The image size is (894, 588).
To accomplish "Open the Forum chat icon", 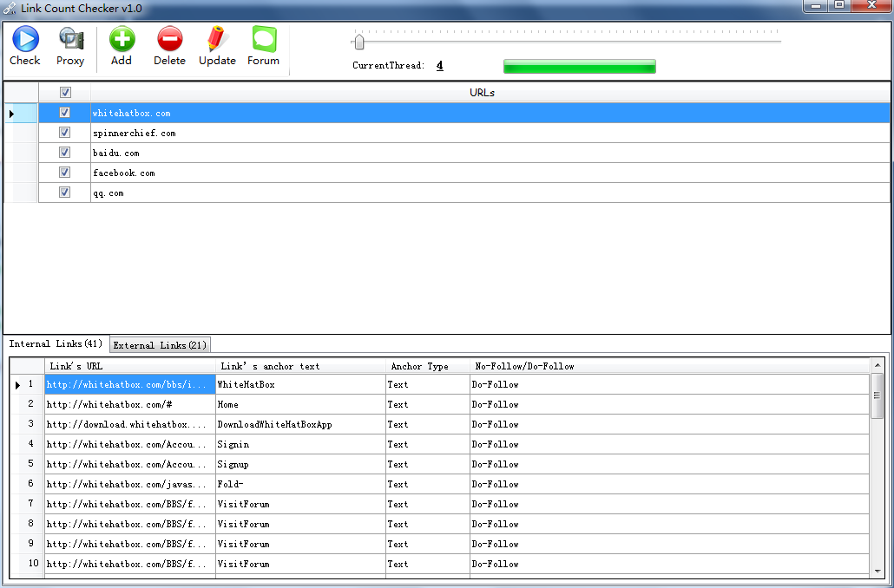I will (x=263, y=39).
